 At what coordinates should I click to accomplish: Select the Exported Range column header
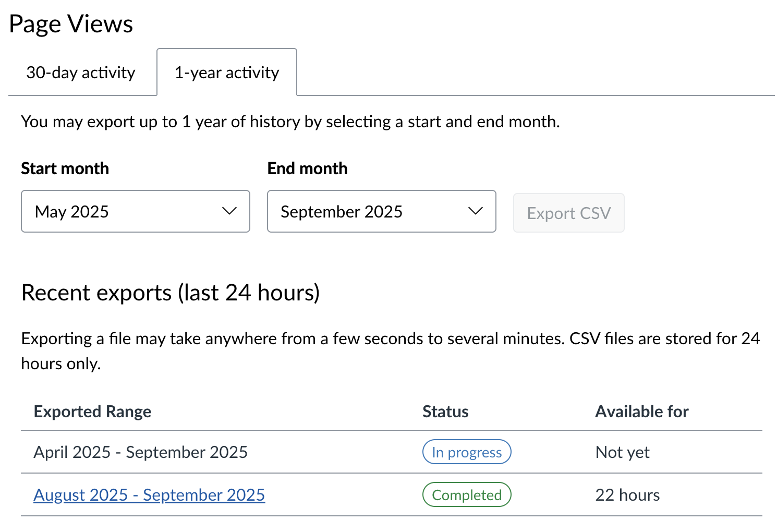tap(92, 412)
